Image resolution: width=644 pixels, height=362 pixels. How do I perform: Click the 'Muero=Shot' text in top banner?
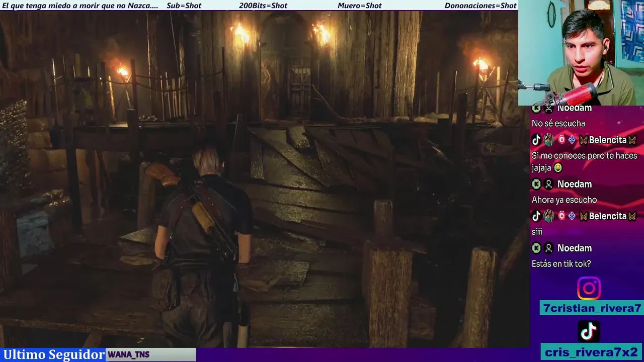[x=360, y=6]
